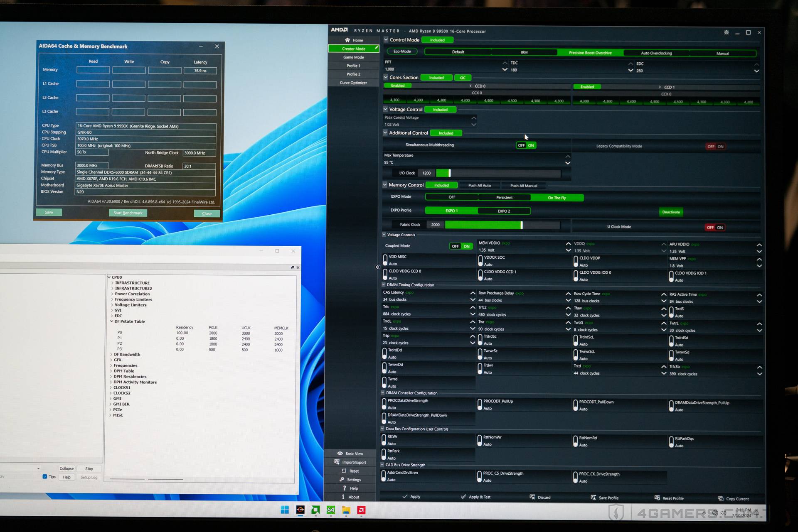Viewport: 798px width, 532px height.
Task: Increase CAS Latency with up arrow
Action: click(x=473, y=293)
